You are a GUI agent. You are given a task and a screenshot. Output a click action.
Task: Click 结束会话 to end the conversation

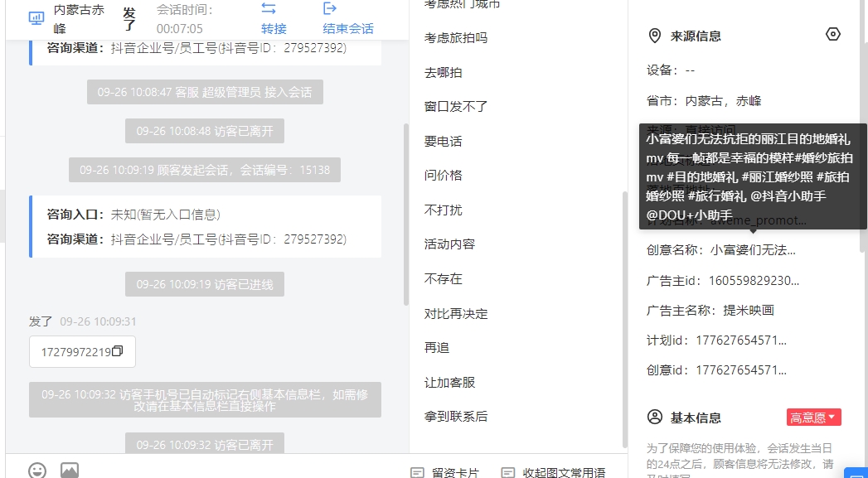348,29
